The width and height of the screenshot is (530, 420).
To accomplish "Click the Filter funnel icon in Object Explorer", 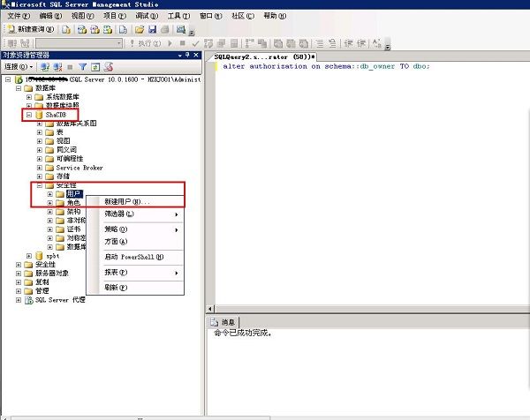I will (x=82, y=67).
